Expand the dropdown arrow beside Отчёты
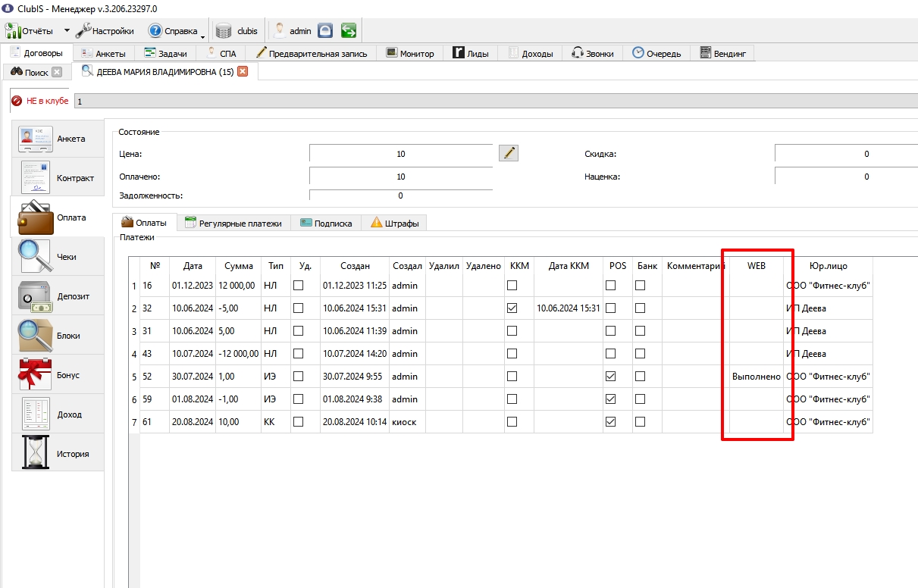Image resolution: width=918 pixels, height=588 pixels. (67, 31)
